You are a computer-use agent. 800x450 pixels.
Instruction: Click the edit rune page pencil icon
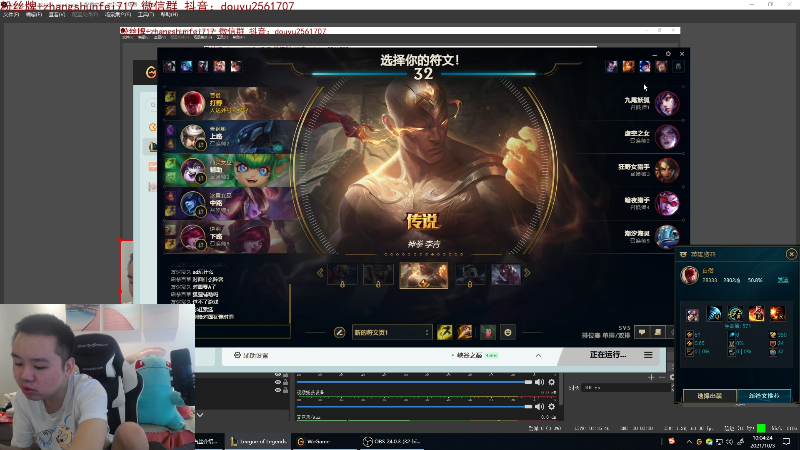coord(339,333)
